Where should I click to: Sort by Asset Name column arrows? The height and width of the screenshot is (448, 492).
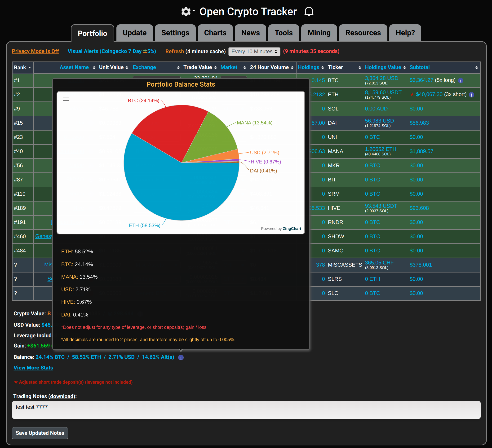(94, 68)
